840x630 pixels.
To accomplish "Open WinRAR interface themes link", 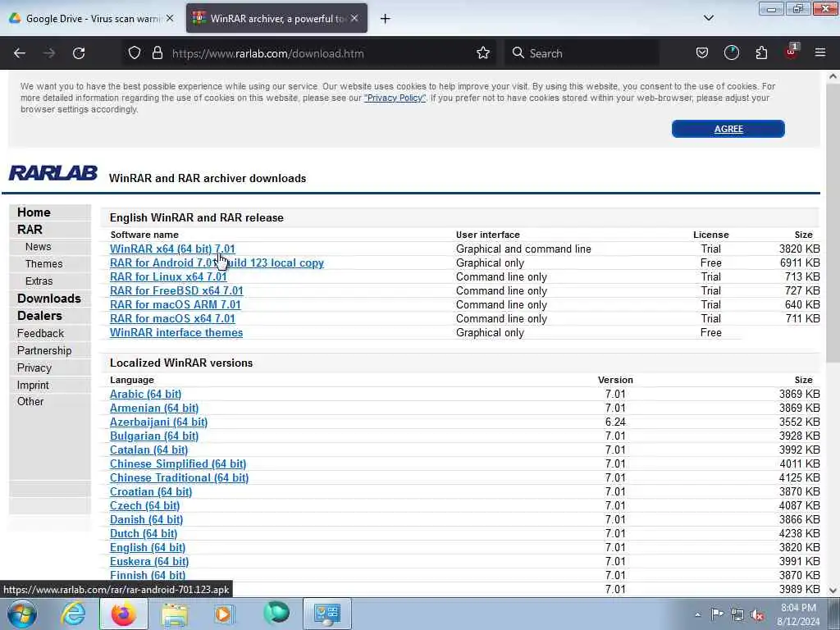I will 176,333.
